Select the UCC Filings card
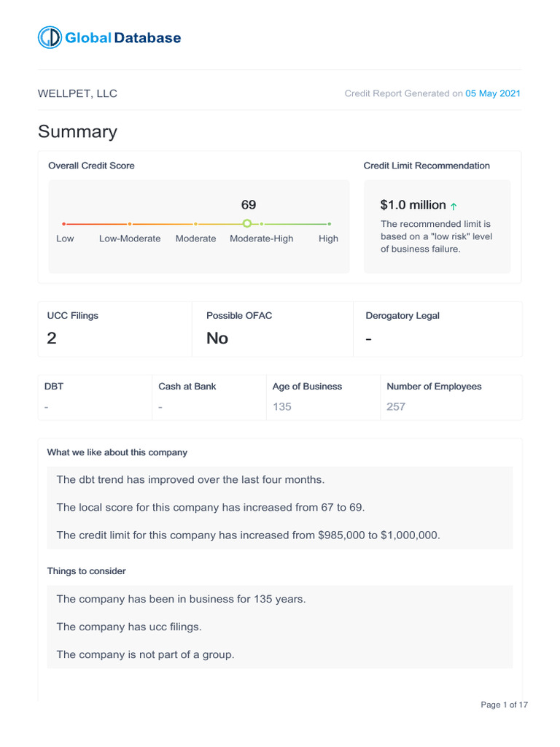The height and width of the screenshot is (747, 560). 114,329
